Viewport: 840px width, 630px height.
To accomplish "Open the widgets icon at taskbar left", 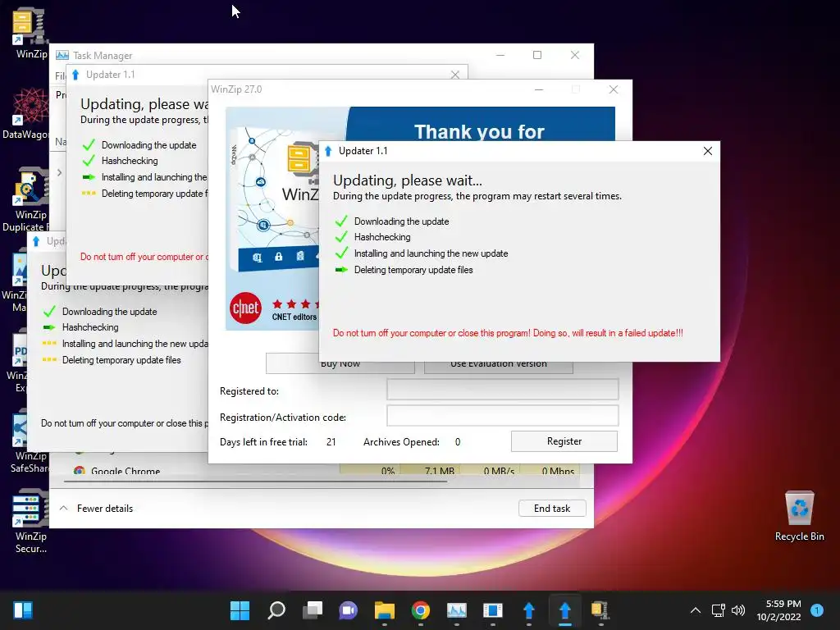I will click(x=23, y=610).
